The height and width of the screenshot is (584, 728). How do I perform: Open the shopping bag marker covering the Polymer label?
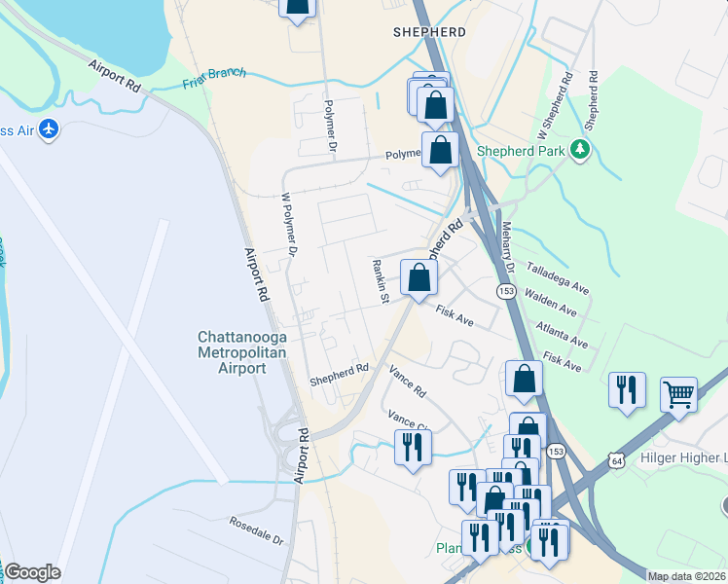coord(440,152)
